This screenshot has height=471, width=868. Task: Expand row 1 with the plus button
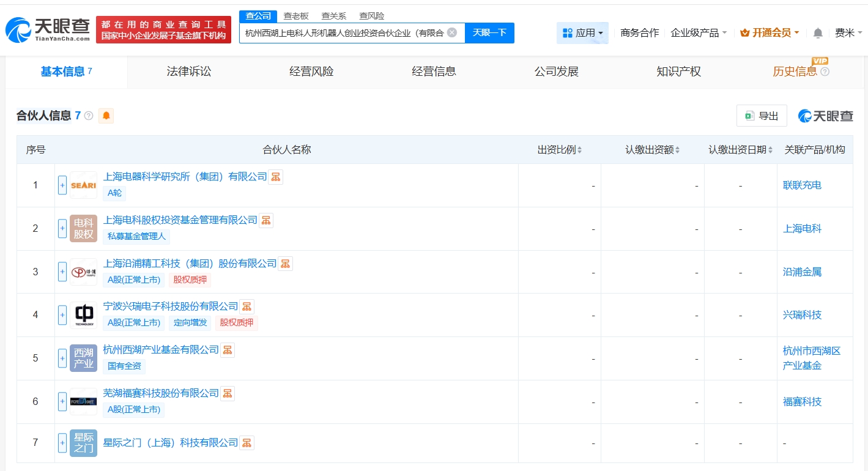pos(62,185)
